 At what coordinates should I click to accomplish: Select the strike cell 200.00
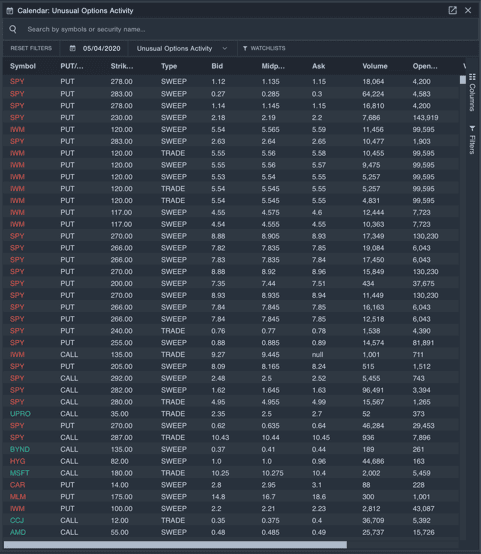122,284
